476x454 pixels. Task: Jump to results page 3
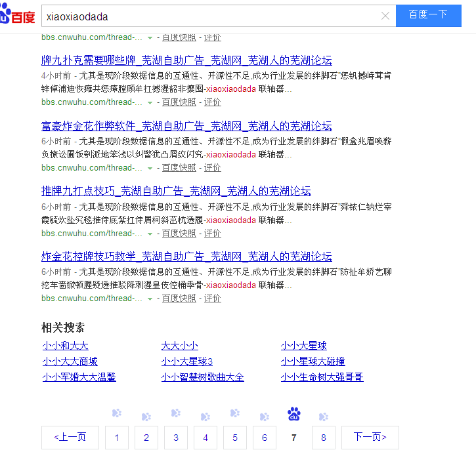176,438
